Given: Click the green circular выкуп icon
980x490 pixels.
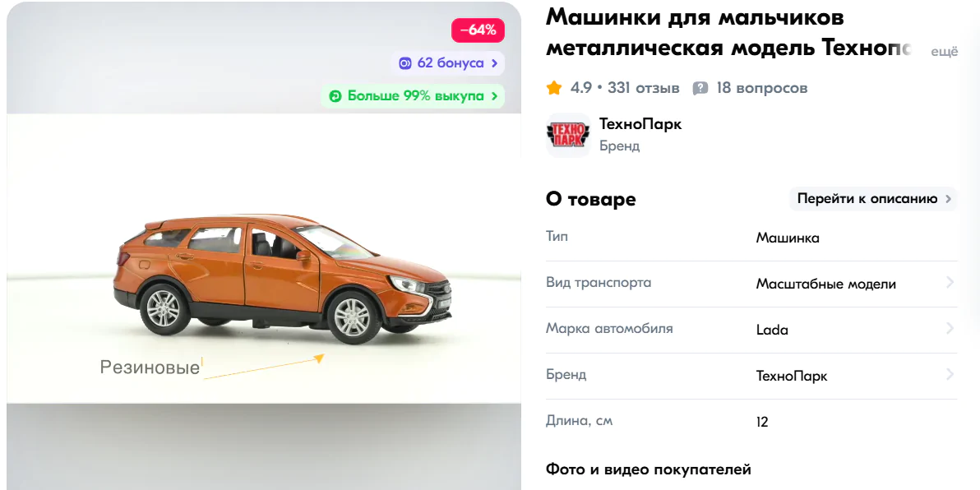Looking at the screenshot, I should click(335, 96).
